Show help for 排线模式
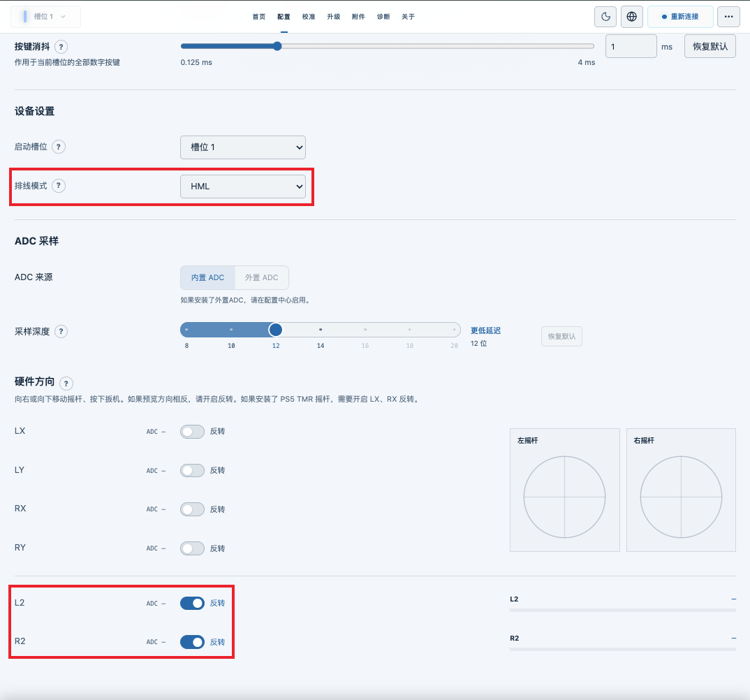Viewport: 750px width, 700px height. (x=59, y=186)
